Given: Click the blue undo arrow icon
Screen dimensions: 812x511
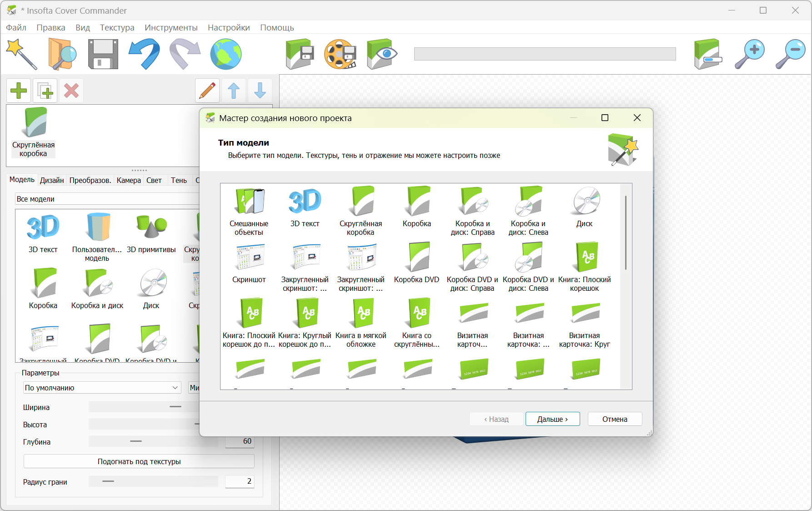Looking at the screenshot, I should pyautogui.click(x=144, y=54).
